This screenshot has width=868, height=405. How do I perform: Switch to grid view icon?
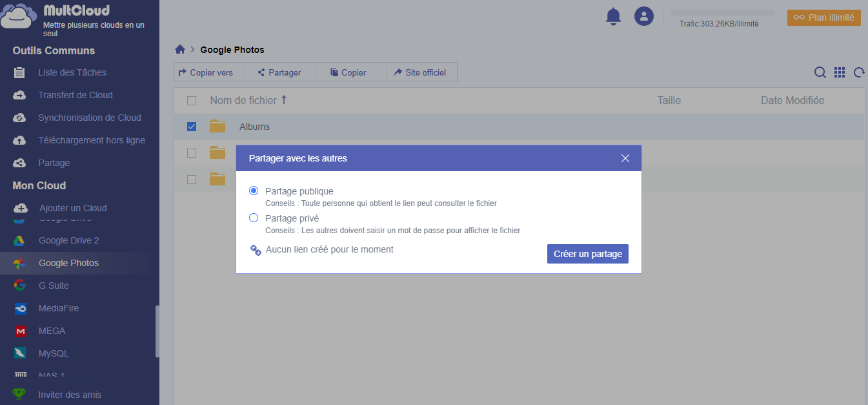(840, 72)
